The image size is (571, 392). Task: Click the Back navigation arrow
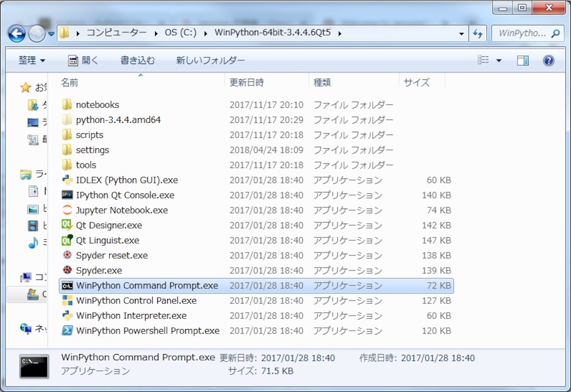tap(17, 34)
